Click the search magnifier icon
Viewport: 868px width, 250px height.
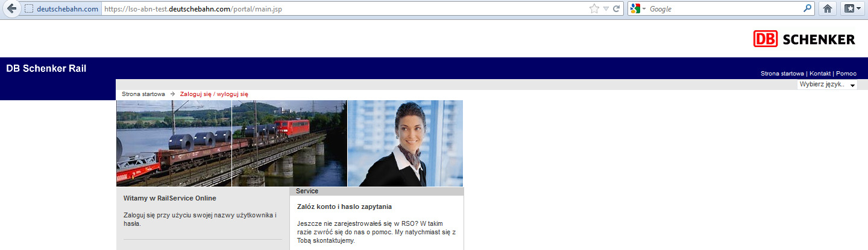tap(808, 8)
